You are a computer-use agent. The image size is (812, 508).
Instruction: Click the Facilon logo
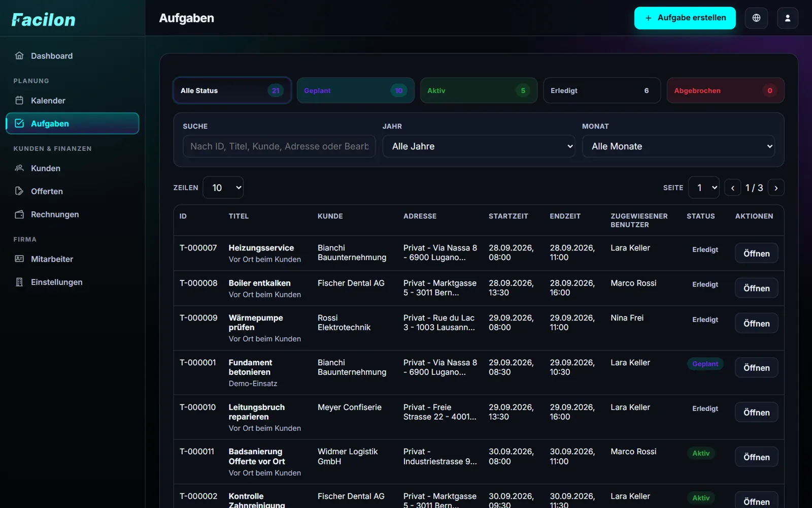pos(44,20)
